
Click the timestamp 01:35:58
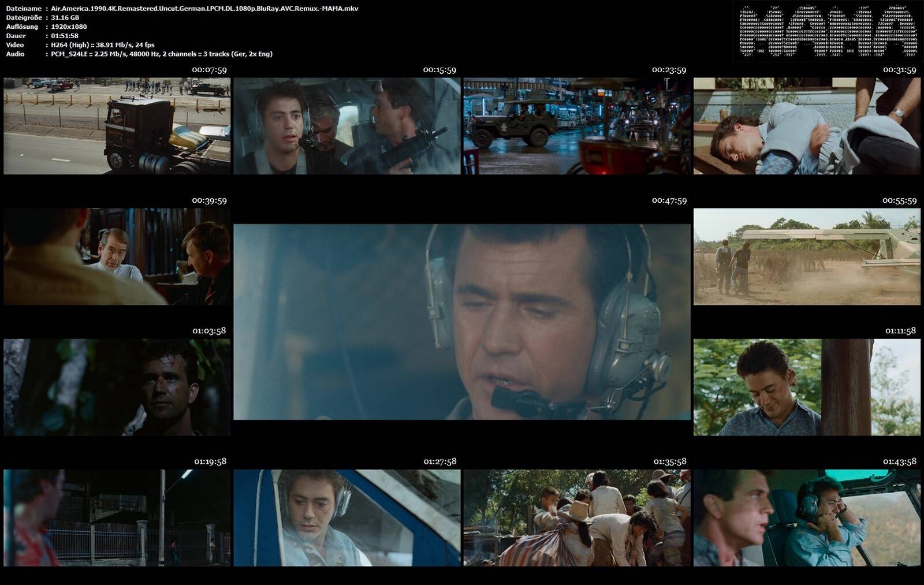[670, 461]
